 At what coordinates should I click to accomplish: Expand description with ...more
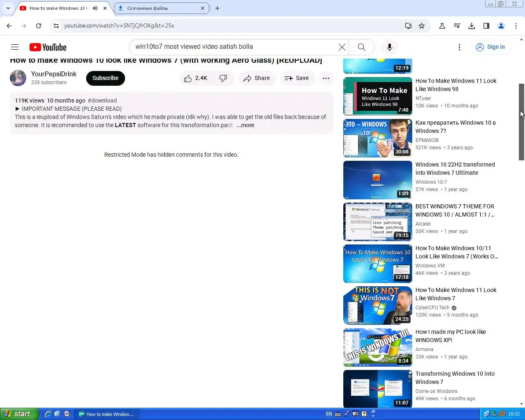245,125
